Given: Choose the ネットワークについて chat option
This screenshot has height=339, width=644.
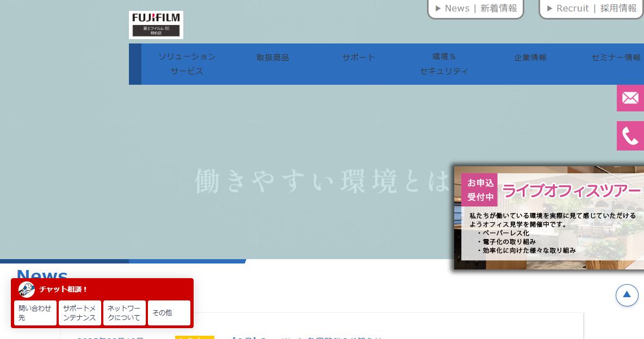Looking at the screenshot, I should [125, 313].
